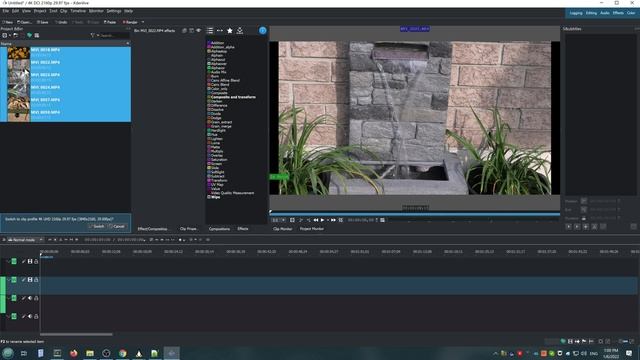Click the create folder icon in Project Bin
Screen dimensions: 640x360
click(16, 36)
